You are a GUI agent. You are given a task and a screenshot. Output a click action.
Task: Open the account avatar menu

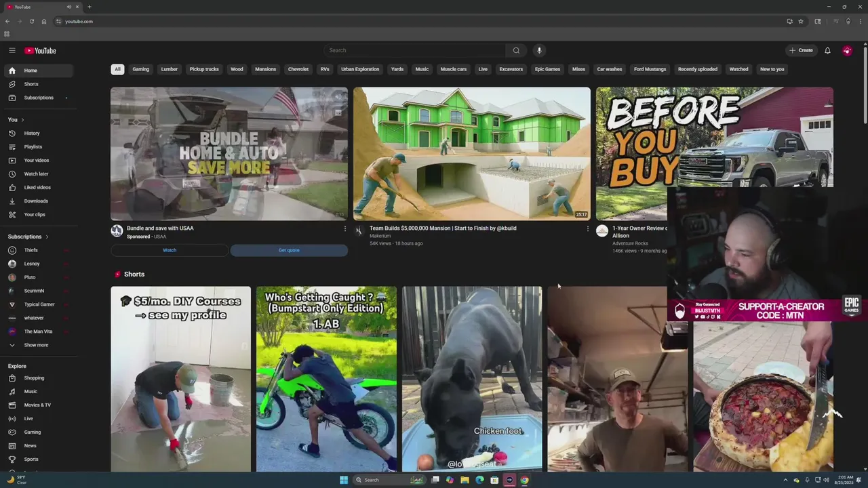pos(847,50)
